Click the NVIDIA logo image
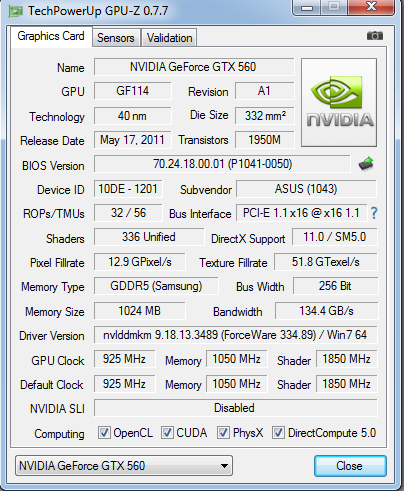414x491 pixels. click(x=339, y=102)
